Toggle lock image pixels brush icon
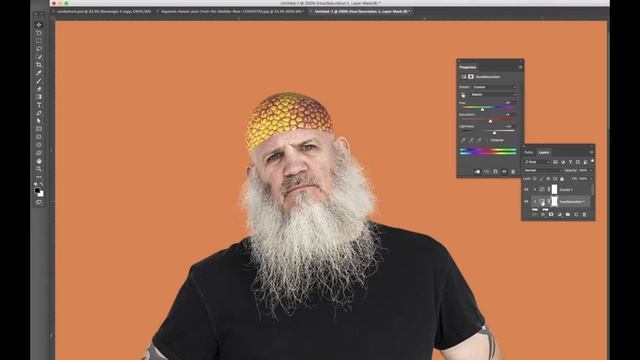The height and width of the screenshot is (360, 640). pos(541,179)
